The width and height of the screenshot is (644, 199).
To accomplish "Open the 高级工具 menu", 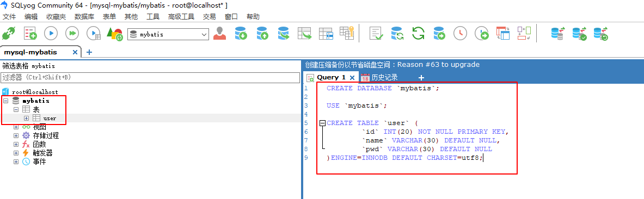I will [x=181, y=17].
